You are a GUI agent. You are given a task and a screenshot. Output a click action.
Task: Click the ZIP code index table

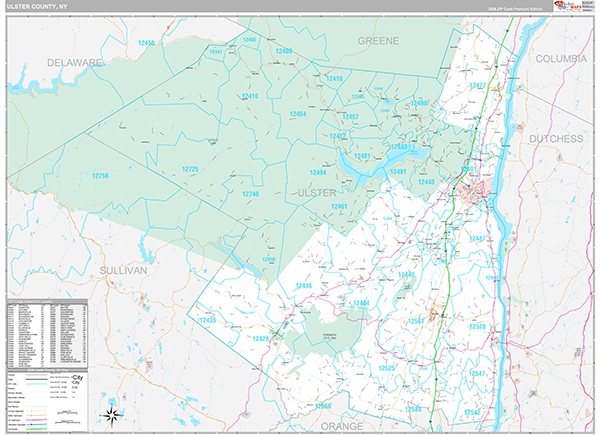point(47,334)
